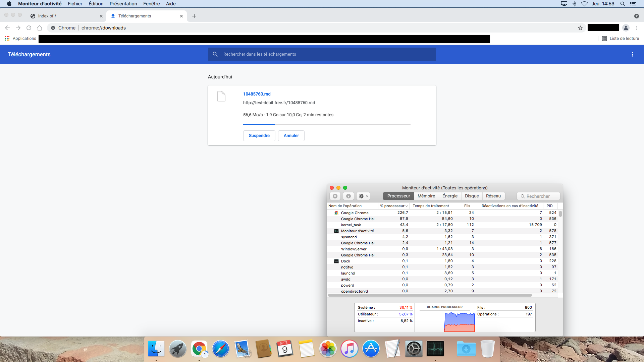Click the Applications grid shortcut

click(7, 39)
